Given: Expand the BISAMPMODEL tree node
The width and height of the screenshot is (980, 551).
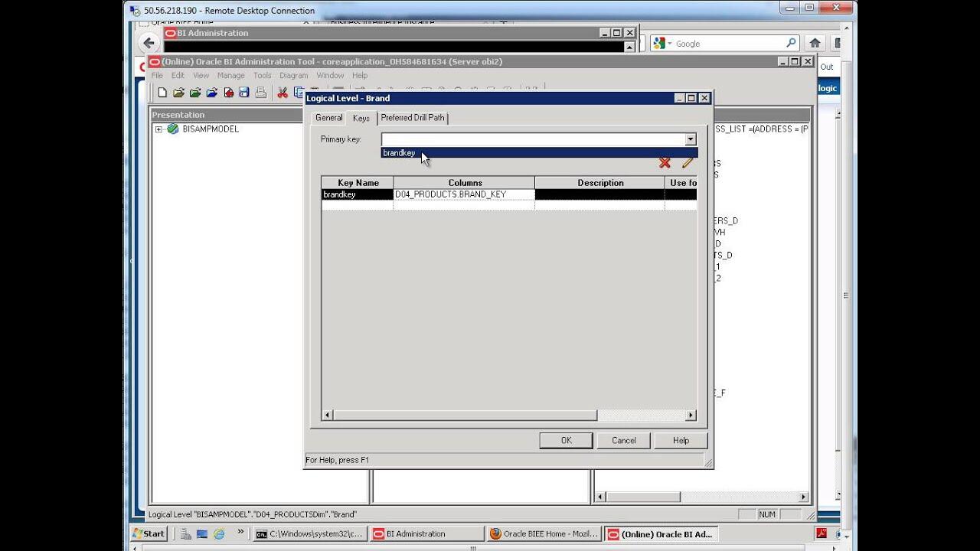Looking at the screenshot, I should 159,129.
